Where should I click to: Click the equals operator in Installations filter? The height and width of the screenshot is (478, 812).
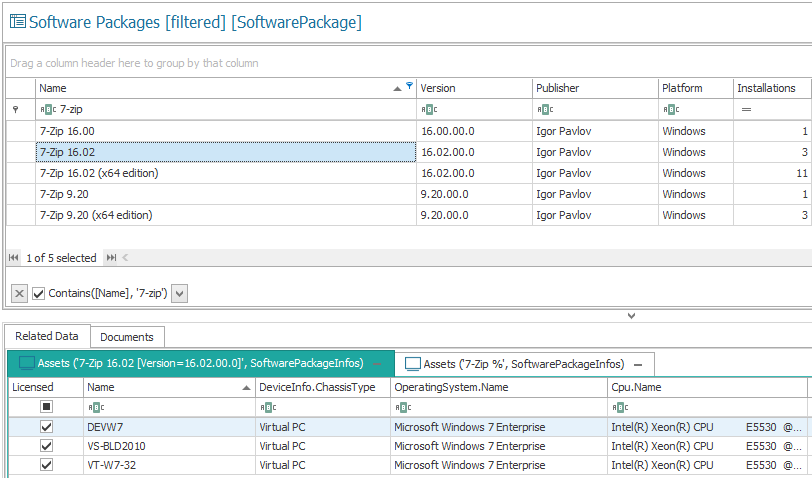tap(746, 109)
